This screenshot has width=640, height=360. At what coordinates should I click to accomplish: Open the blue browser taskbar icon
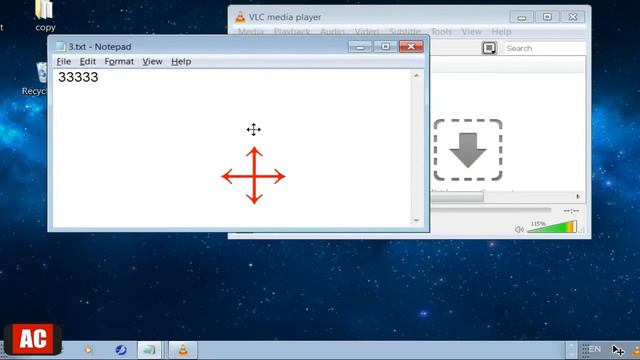pos(120,350)
